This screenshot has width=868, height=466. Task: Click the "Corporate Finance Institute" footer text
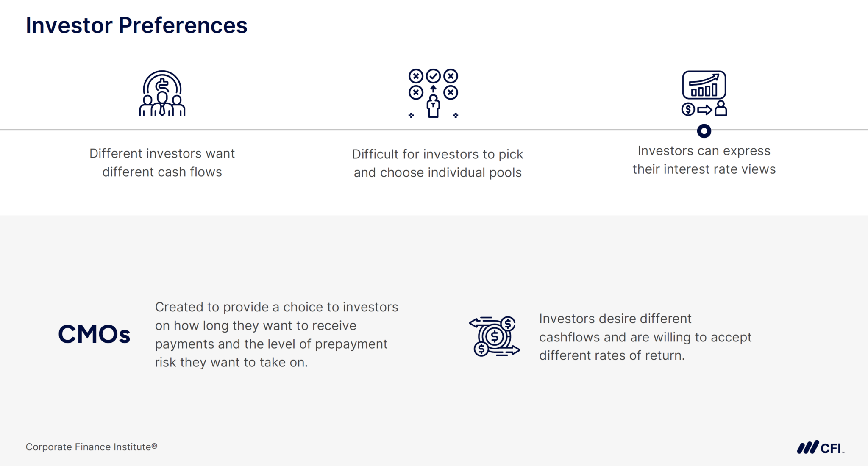[91, 447]
